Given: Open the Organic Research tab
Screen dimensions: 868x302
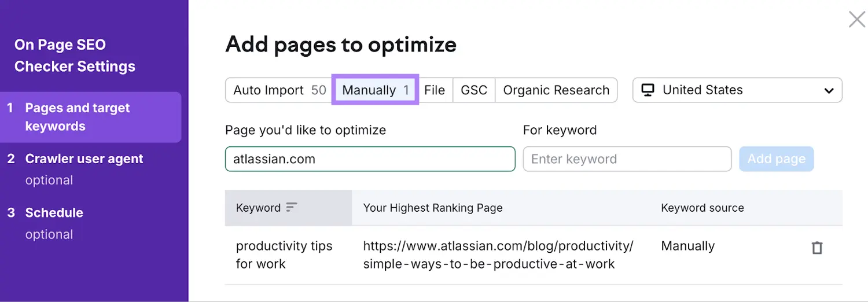Looking at the screenshot, I should coord(556,90).
